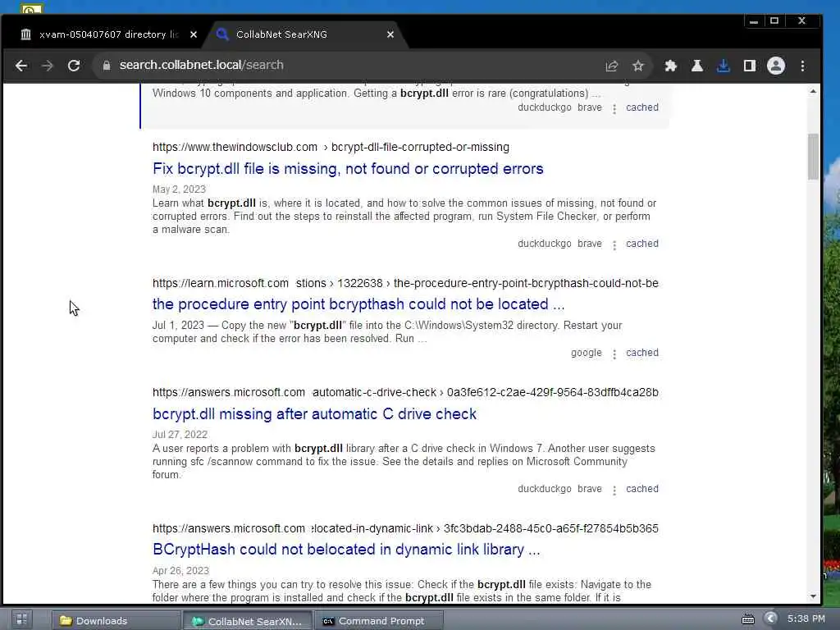Share this page using the share icon
This screenshot has height=630, width=840.
pyautogui.click(x=611, y=66)
